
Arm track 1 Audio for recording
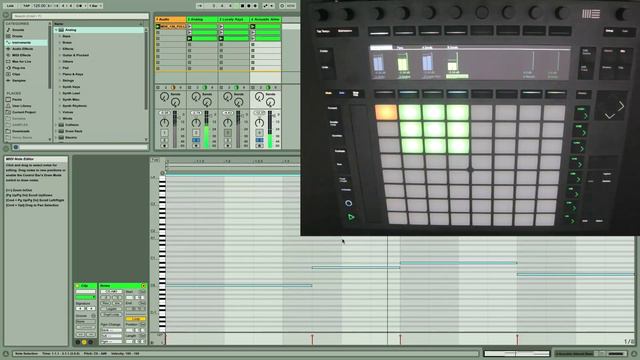coord(164,146)
